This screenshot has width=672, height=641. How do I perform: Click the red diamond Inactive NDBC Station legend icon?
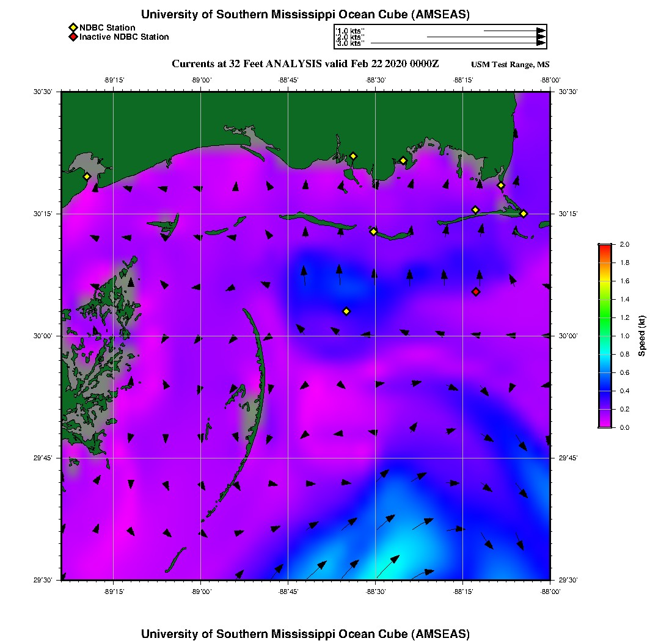point(73,37)
